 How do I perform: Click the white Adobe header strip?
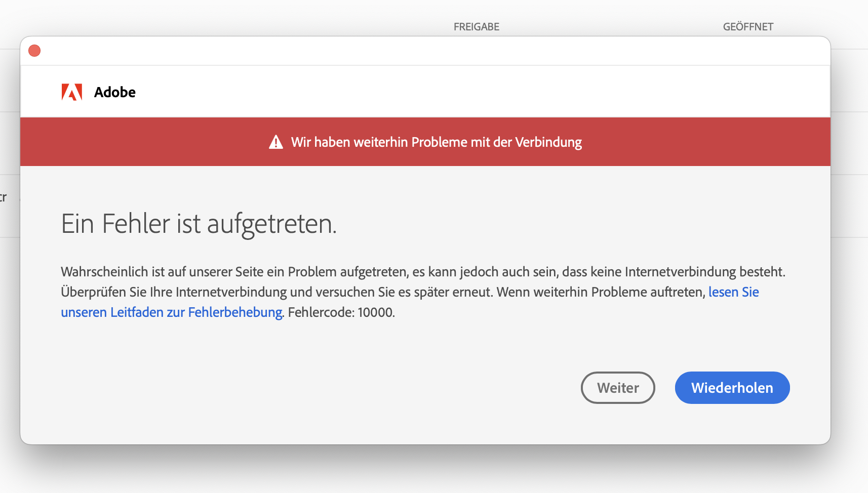pos(456,92)
